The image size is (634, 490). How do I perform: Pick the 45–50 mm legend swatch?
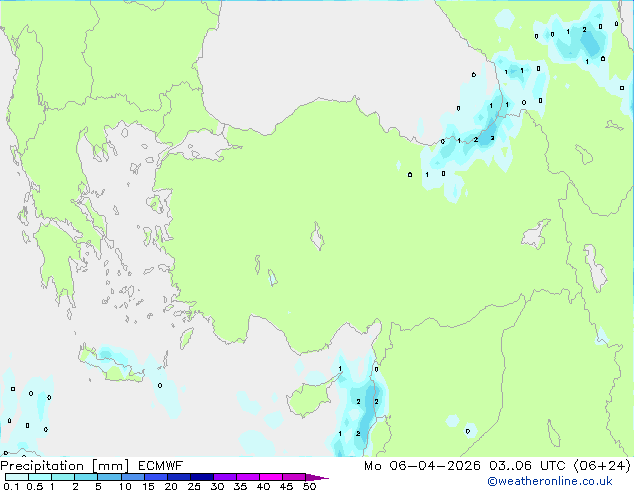pos(294,477)
